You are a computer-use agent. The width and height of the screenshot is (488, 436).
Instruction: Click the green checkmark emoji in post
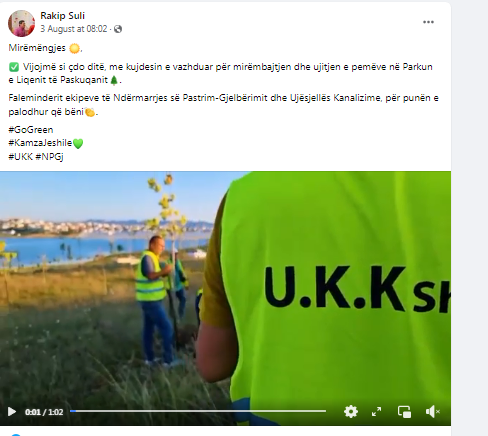point(14,67)
